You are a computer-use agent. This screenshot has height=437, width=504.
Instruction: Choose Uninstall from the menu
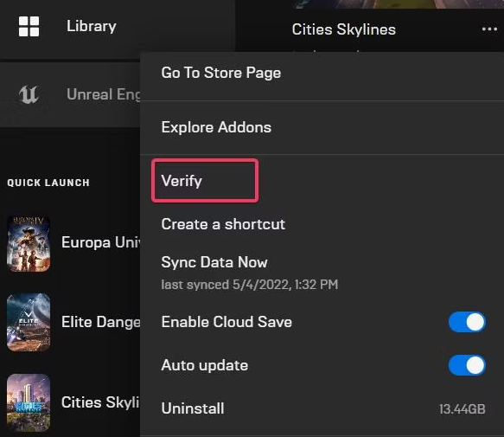pyautogui.click(x=193, y=408)
